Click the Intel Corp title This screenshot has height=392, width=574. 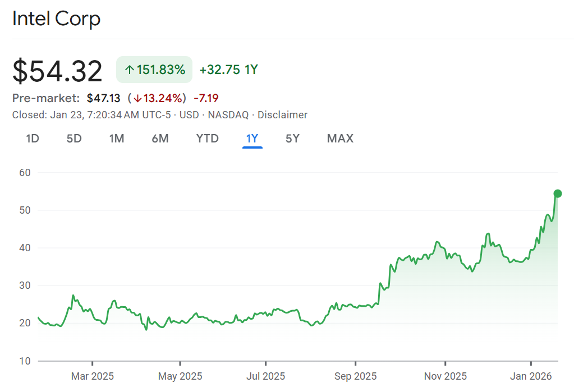pyautogui.click(x=56, y=19)
